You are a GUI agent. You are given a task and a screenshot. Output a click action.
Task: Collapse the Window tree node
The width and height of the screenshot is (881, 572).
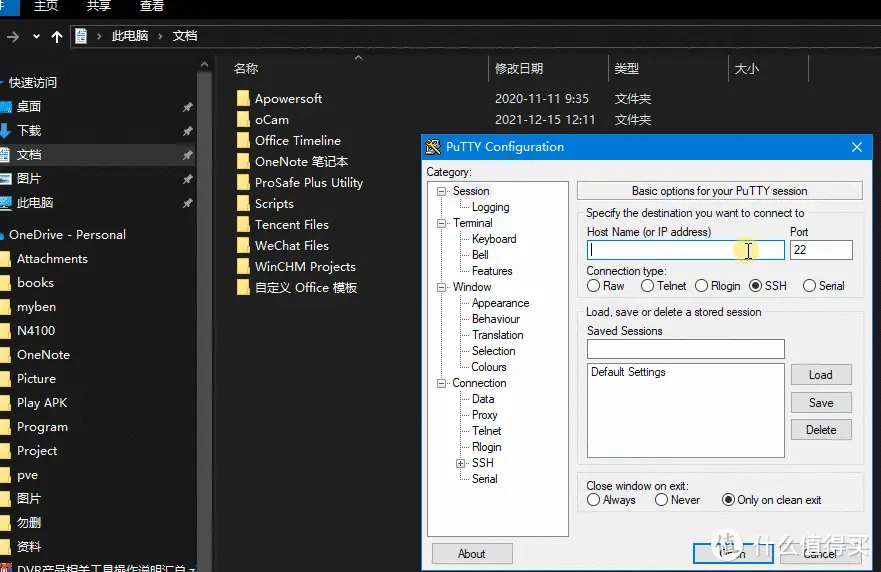point(442,287)
